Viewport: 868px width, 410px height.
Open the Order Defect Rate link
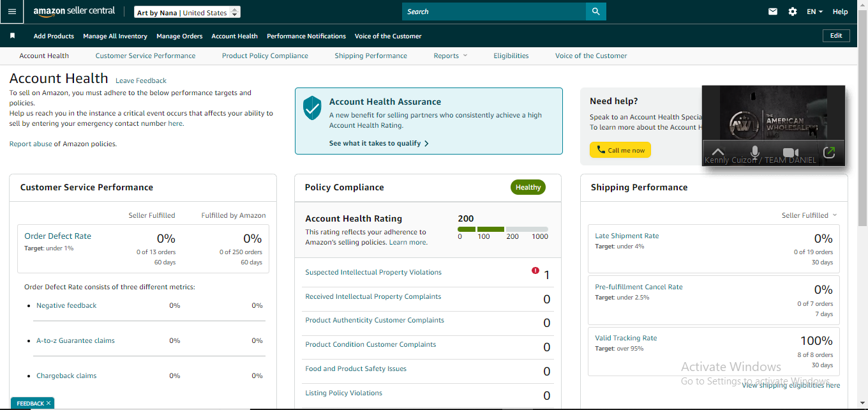(x=57, y=236)
